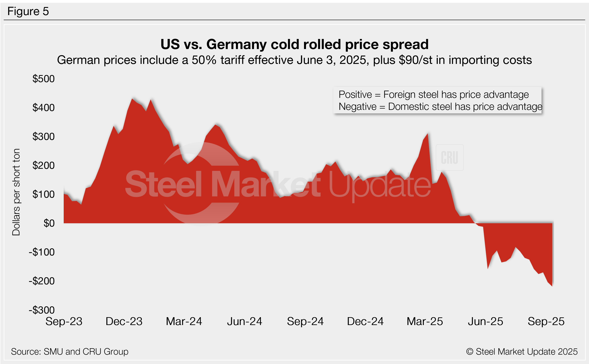Click the $500 y-axis label
Image resolution: width=589 pixels, height=364 pixels.
click(44, 79)
